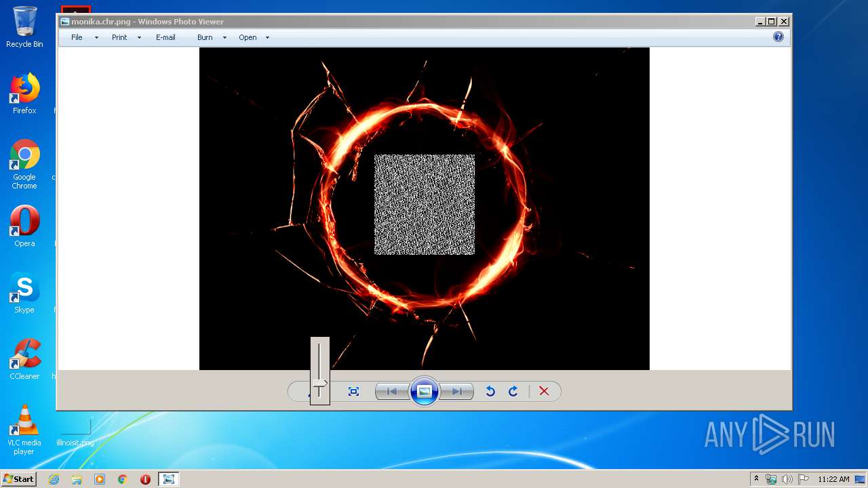Click the E-mail button
This screenshot has width=868, height=488.
[x=165, y=37]
